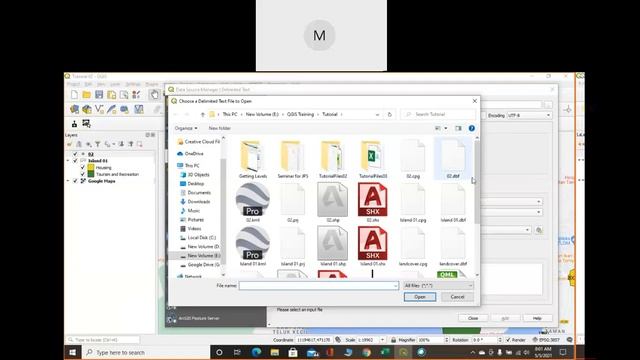Screen dimensions: 640x360
Task: Toggle visibility of Island 01 layer
Action: pyautogui.click(x=75, y=161)
